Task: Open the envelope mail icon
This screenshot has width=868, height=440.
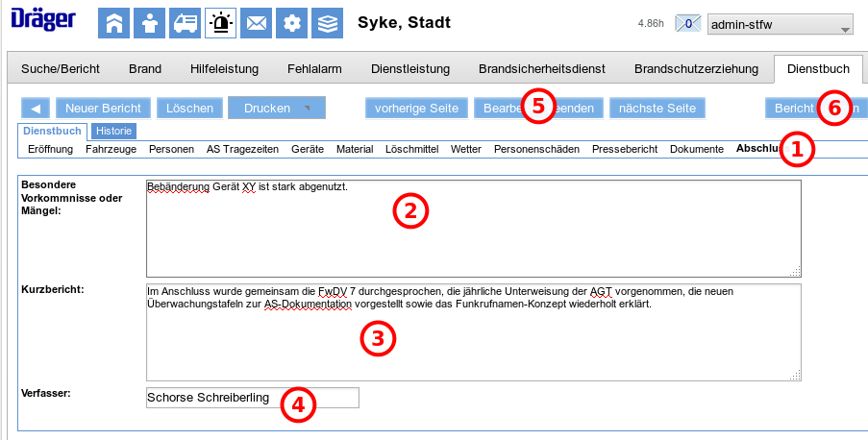Action: tap(256, 22)
